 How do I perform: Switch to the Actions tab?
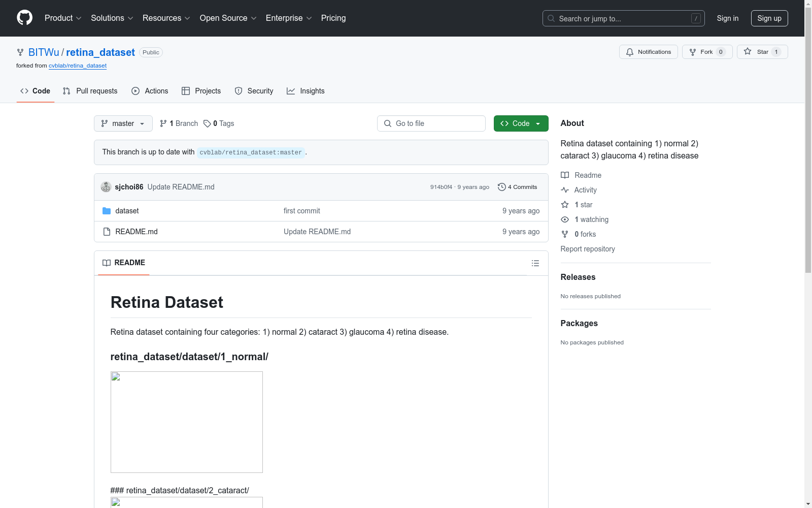click(150, 91)
